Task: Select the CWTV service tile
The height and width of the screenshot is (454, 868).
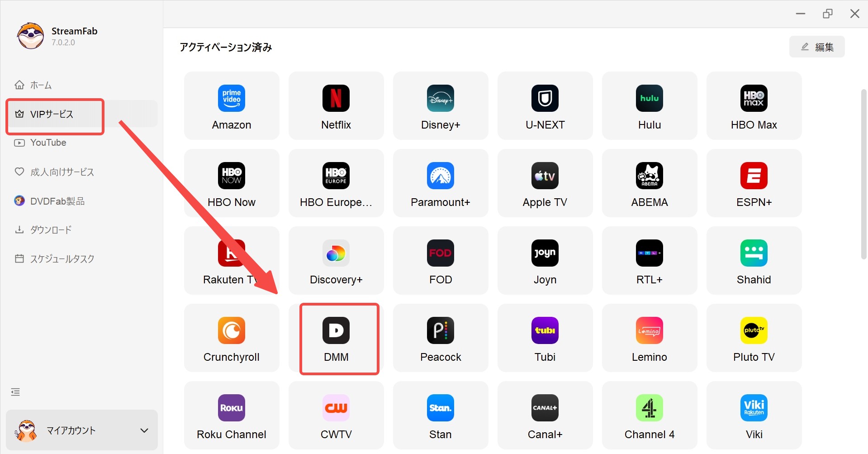Action: [336, 415]
